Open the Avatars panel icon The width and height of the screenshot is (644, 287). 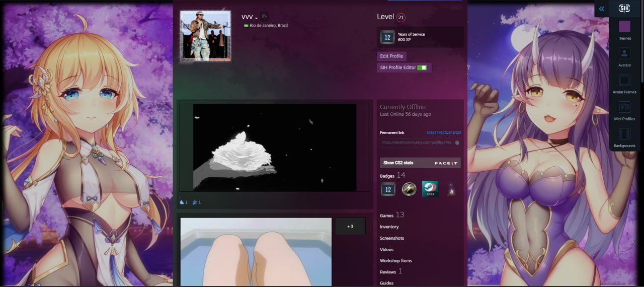(624, 54)
